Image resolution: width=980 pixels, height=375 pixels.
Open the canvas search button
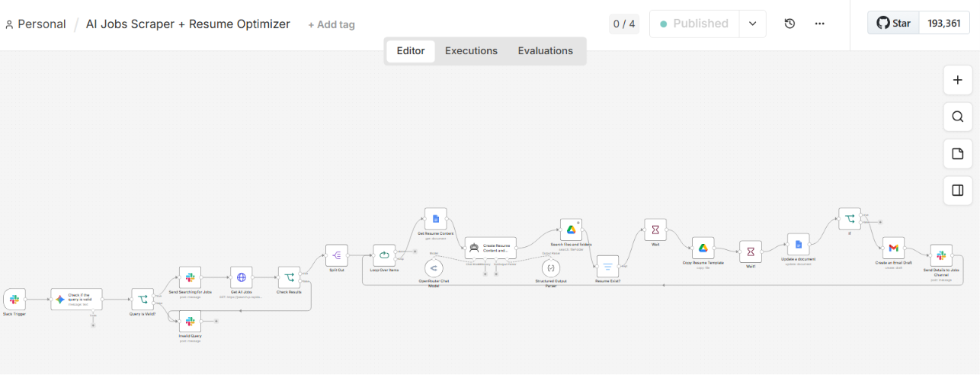[958, 117]
